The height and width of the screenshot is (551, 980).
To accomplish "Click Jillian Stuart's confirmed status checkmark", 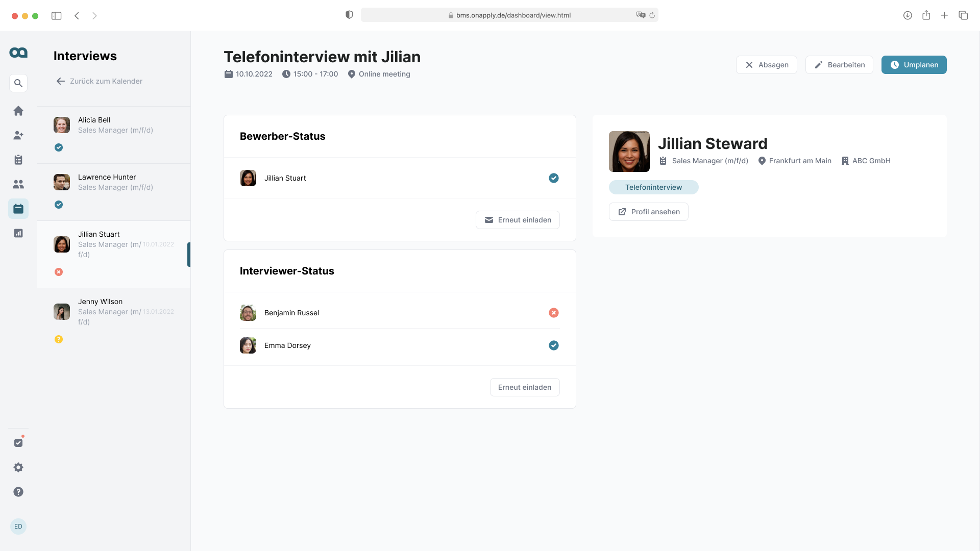I will (x=553, y=178).
